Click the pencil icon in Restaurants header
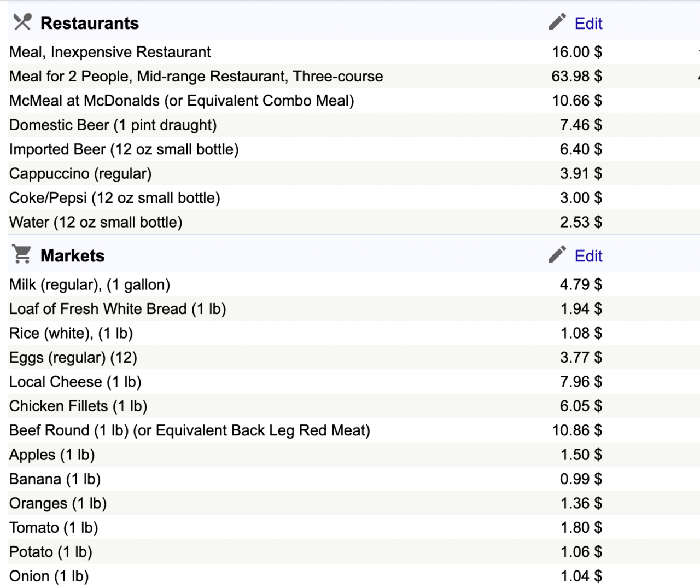This screenshot has width=700, height=588. point(557,22)
